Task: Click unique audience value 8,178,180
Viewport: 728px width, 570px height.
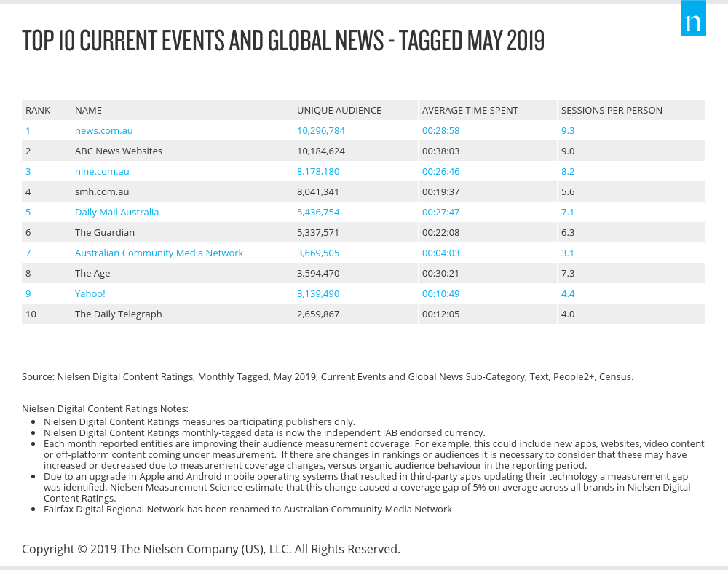Action: pos(318,172)
